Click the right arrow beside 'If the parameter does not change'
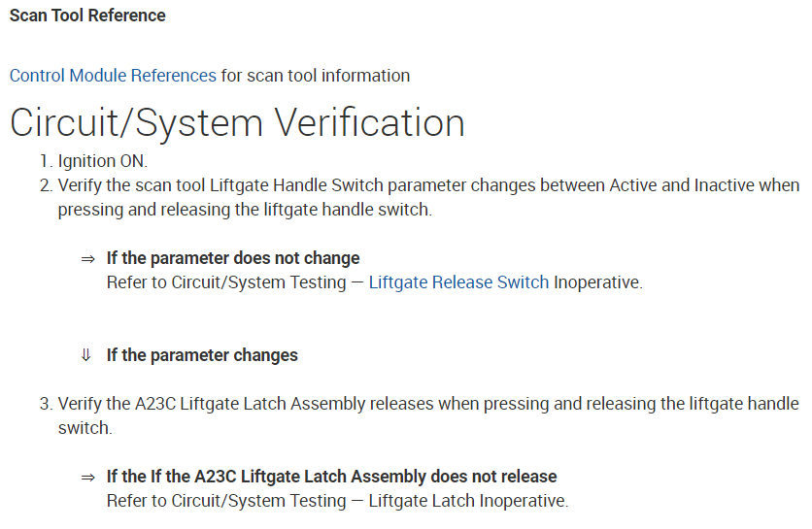The width and height of the screenshot is (812, 529). click(87, 259)
